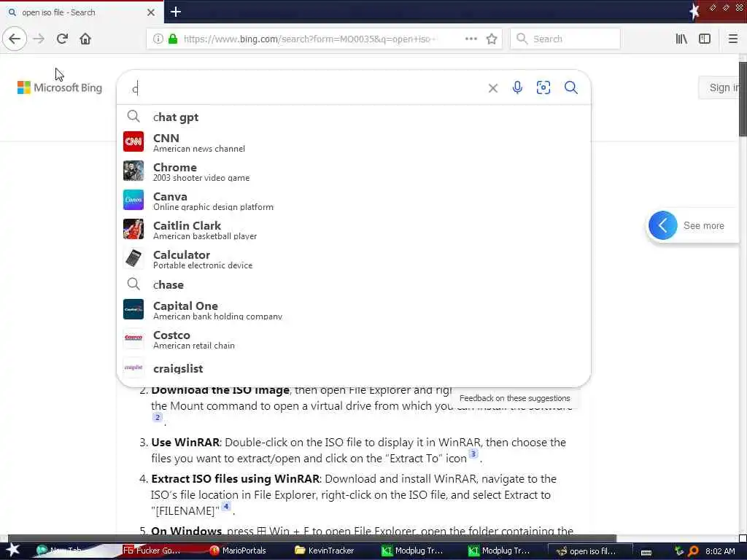The height and width of the screenshot is (560, 747).
Task: Select the Caitlin Clark photo thumbnail
Action: tap(133, 229)
